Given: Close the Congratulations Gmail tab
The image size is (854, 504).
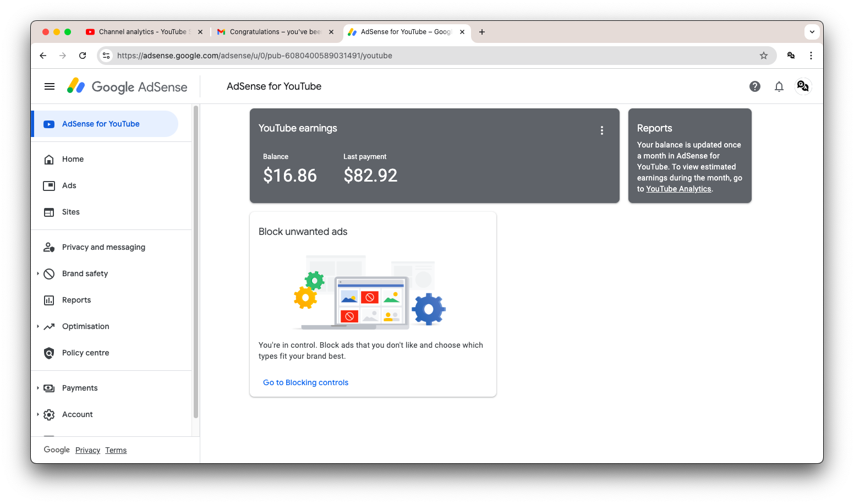Looking at the screenshot, I should click(331, 32).
